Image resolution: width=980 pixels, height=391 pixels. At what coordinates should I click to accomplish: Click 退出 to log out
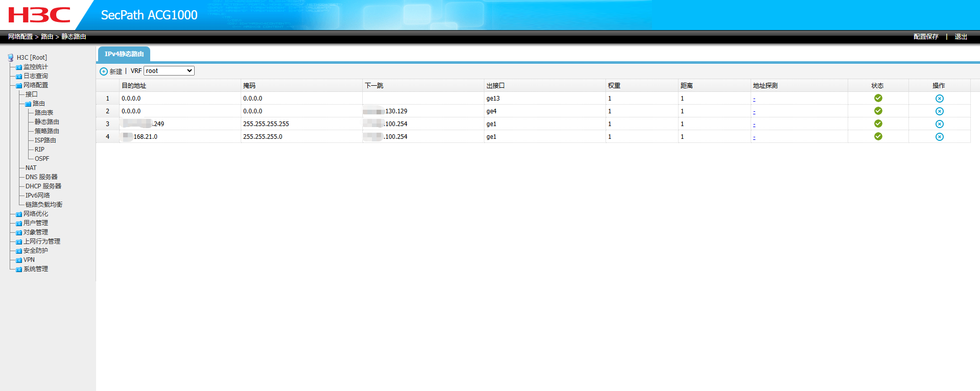pos(961,37)
